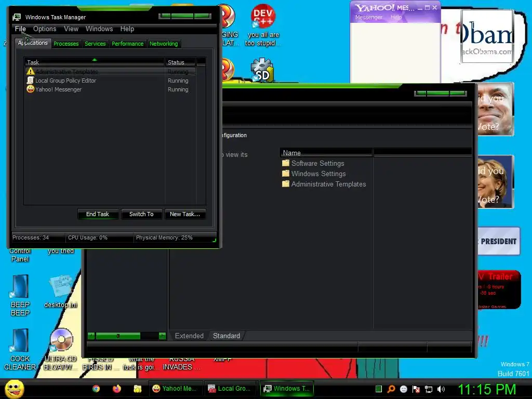
Task: Switch to the Networking tab
Action: 164,44
